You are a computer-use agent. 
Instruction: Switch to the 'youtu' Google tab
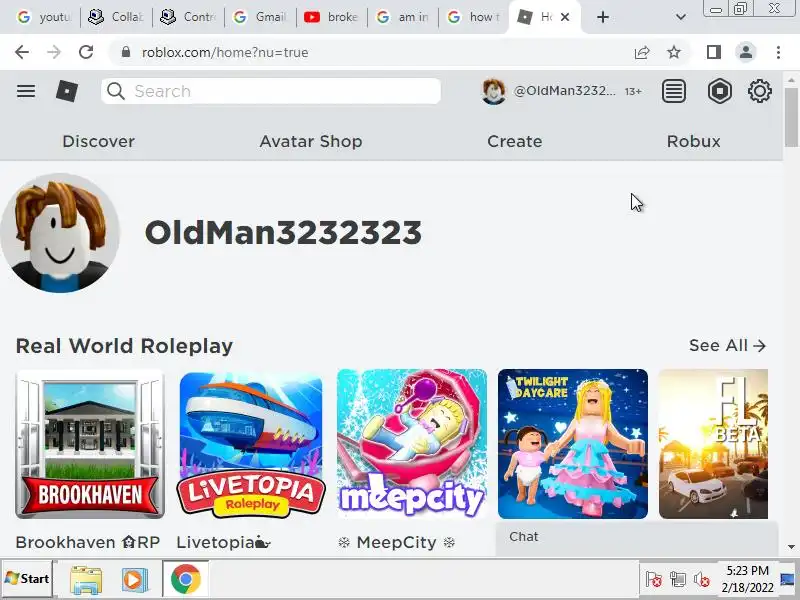(44, 17)
